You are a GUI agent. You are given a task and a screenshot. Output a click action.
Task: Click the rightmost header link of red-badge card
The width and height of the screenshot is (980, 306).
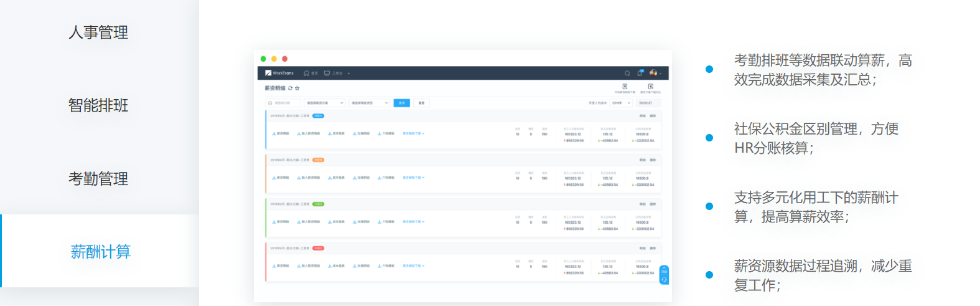[653, 248]
